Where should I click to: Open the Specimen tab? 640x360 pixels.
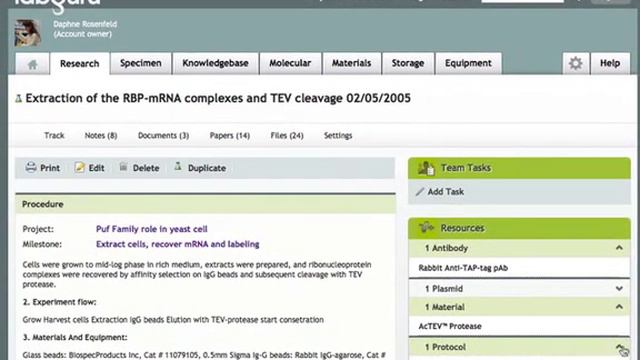pyautogui.click(x=141, y=63)
